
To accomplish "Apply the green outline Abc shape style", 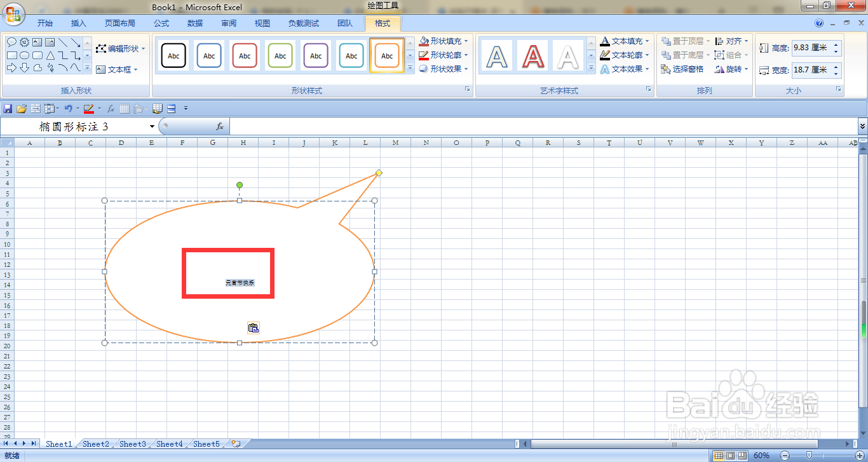I will (x=280, y=56).
